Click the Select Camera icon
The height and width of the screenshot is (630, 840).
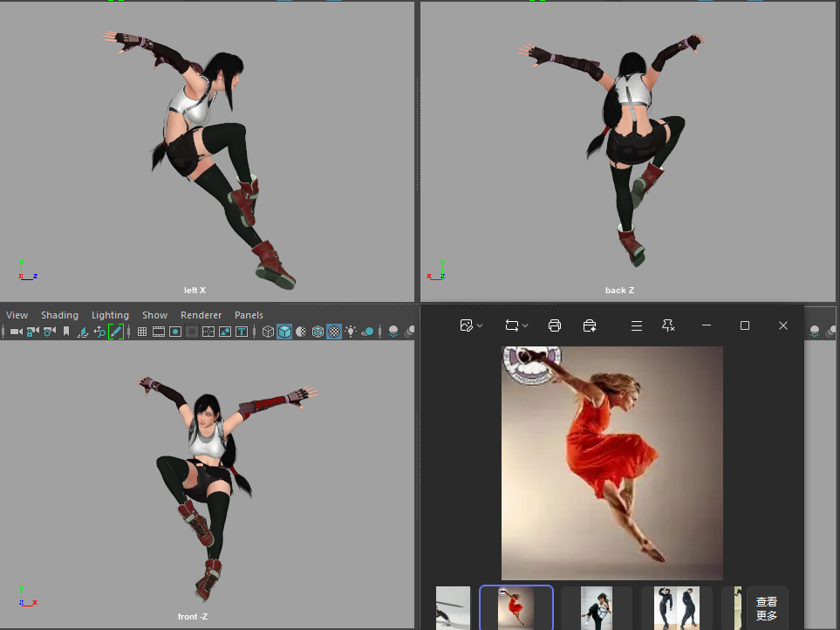(x=16, y=332)
